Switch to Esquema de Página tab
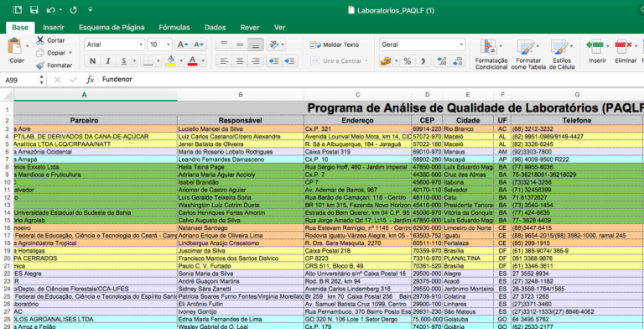 click(x=112, y=28)
